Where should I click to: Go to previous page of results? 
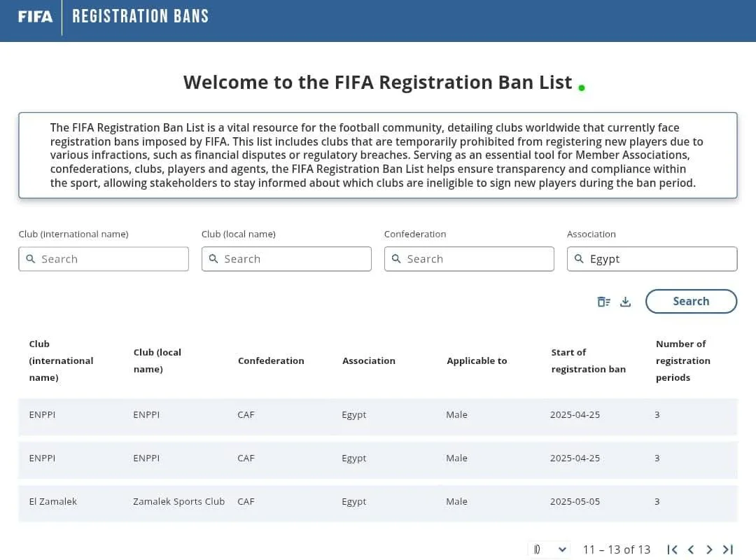coord(691,549)
